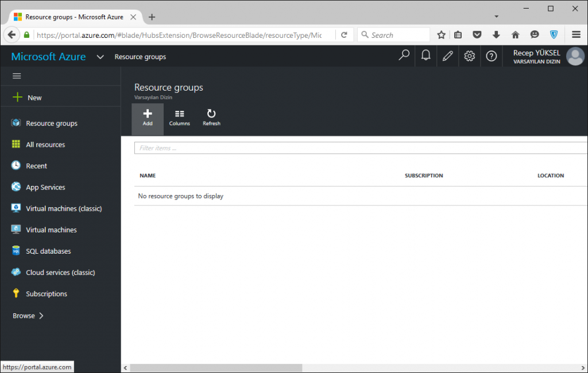Viewport: 588px width, 373px height.
Task: Click the Microsoft Azure logo link
Action: 48,57
